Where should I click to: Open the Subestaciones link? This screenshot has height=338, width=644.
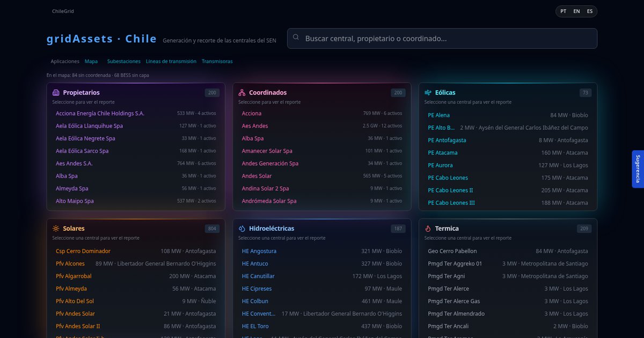click(x=124, y=61)
